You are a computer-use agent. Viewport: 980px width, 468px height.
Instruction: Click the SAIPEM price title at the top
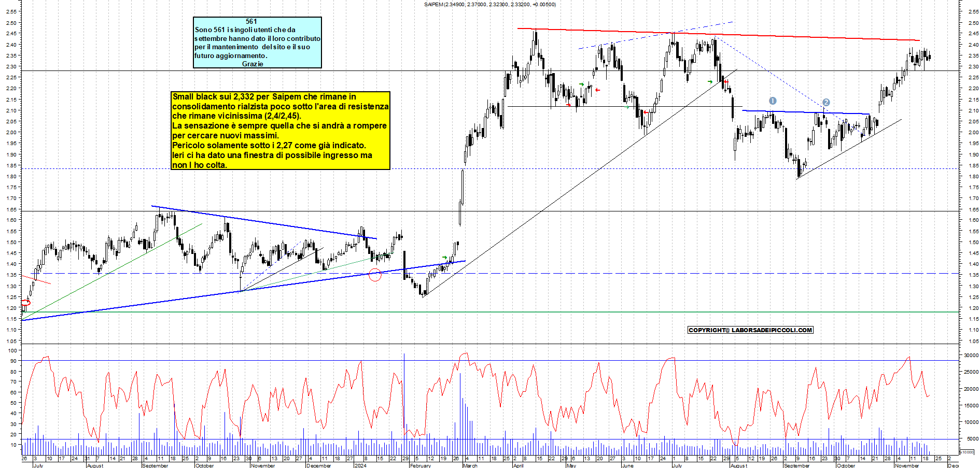(489, 5)
